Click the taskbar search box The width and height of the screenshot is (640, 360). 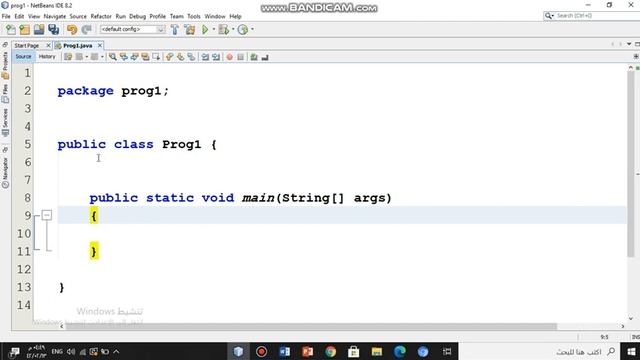point(539,351)
